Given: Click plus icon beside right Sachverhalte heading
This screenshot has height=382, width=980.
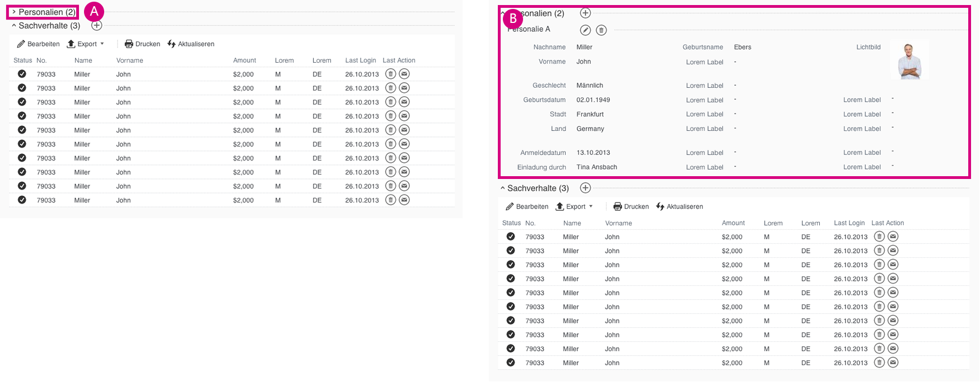Looking at the screenshot, I should click(x=585, y=188).
